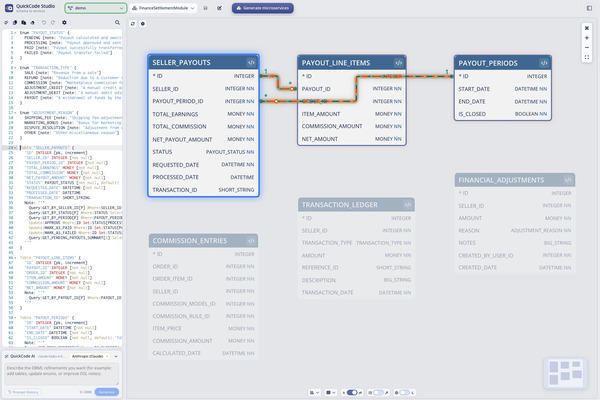
Task: Click REFERENCE_ID row in TRANSACTION_LEDGER
Action: pos(356,268)
